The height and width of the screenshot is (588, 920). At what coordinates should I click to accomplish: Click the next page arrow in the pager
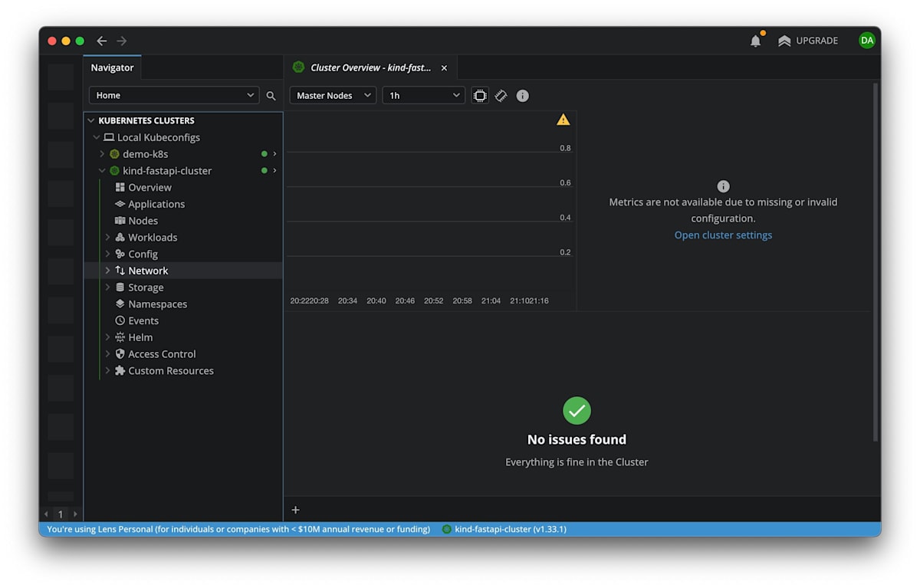coord(75,514)
